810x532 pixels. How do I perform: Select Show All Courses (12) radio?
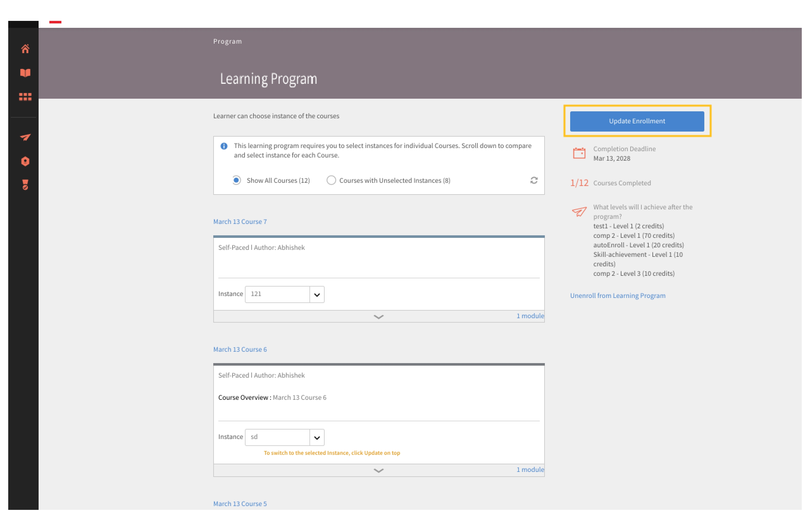pyautogui.click(x=237, y=181)
